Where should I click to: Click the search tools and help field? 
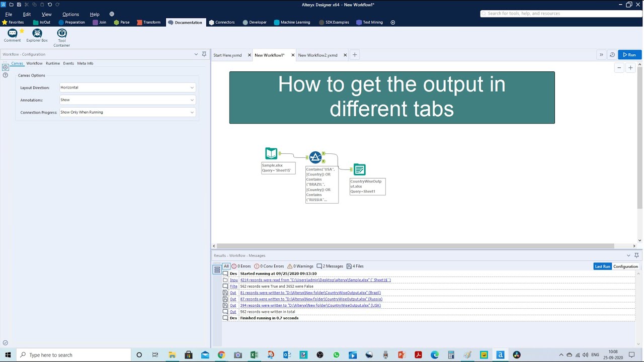coord(560,14)
